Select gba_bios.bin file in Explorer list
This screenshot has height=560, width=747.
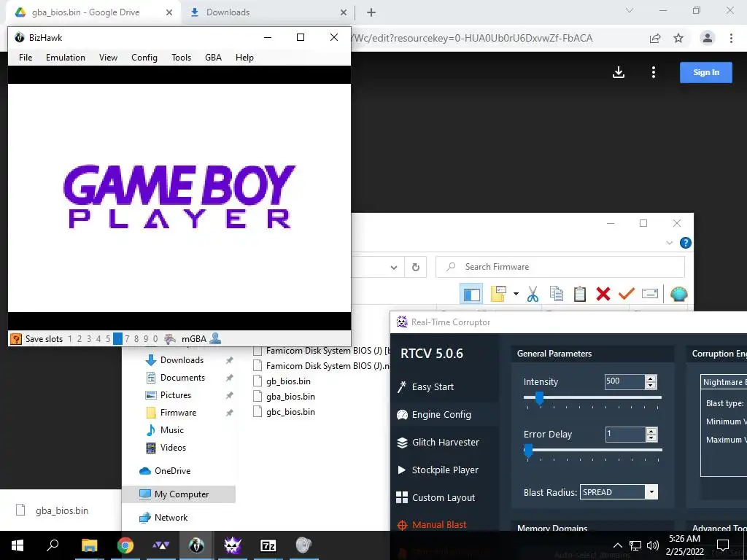point(290,397)
